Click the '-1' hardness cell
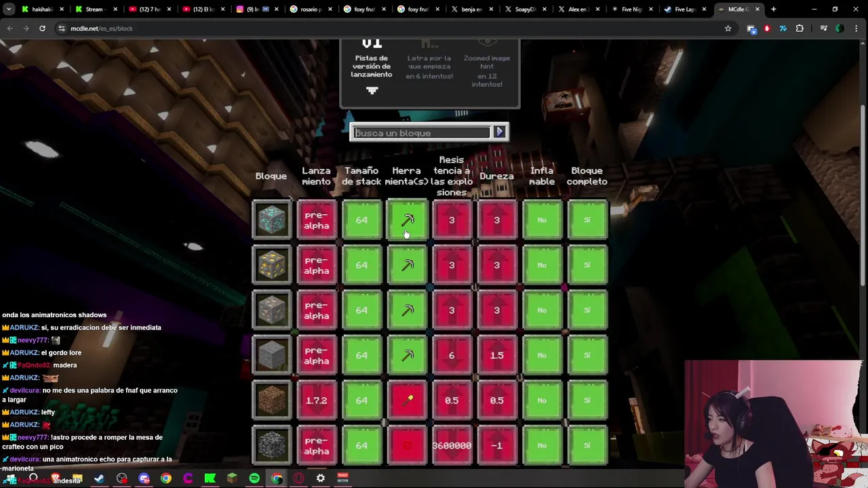The width and height of the screenshot is (868, 488). 496,445
